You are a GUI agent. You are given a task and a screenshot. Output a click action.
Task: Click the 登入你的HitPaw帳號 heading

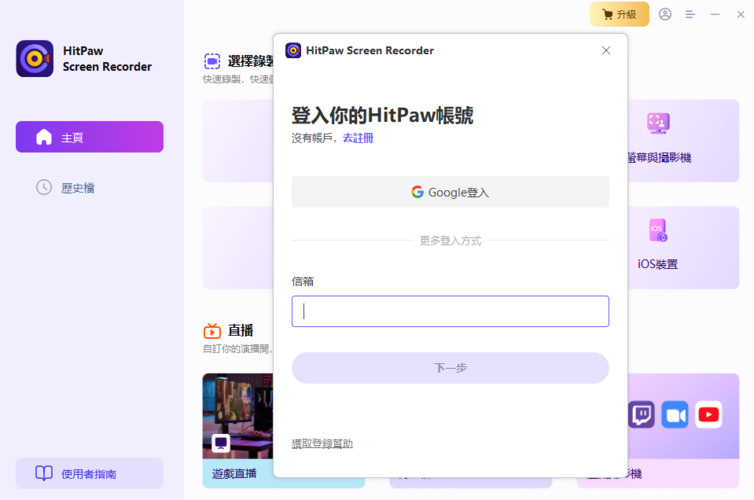(x=382, y=115)
